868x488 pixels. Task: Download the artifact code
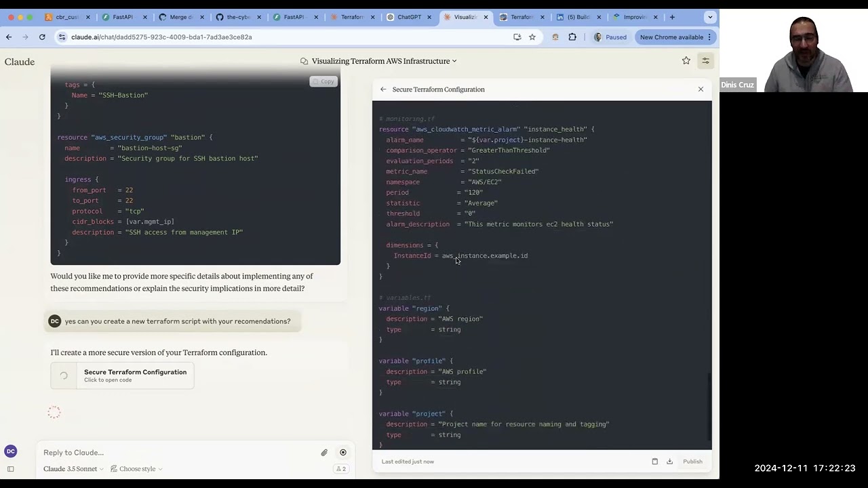point(669,462)
